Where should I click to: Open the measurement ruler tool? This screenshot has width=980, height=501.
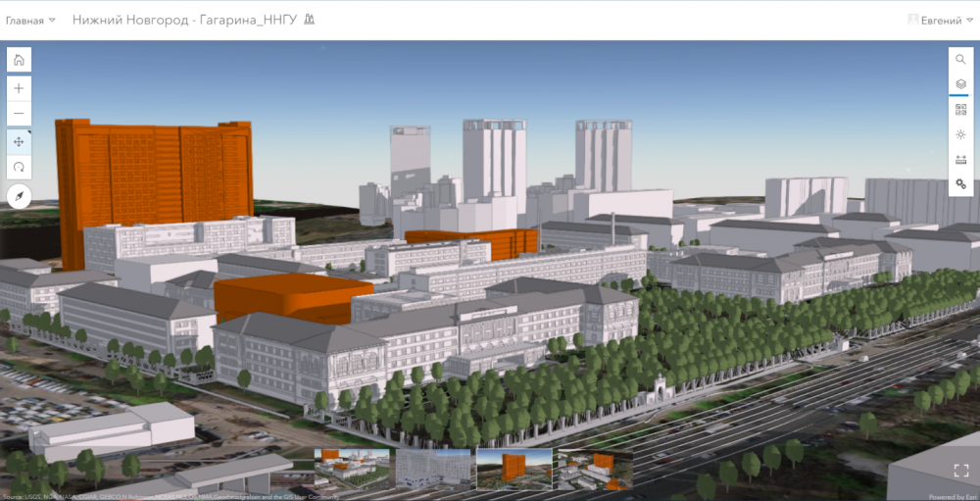coord(960,160)
